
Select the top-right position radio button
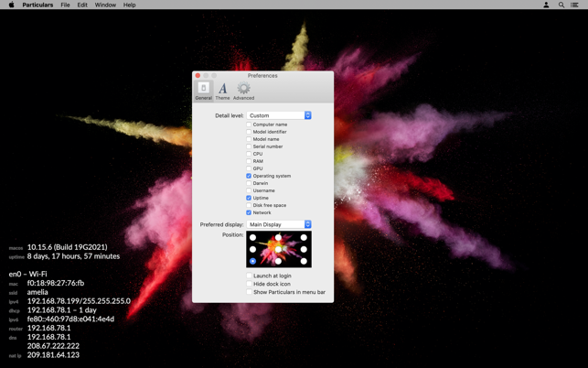tap(304, 238)
